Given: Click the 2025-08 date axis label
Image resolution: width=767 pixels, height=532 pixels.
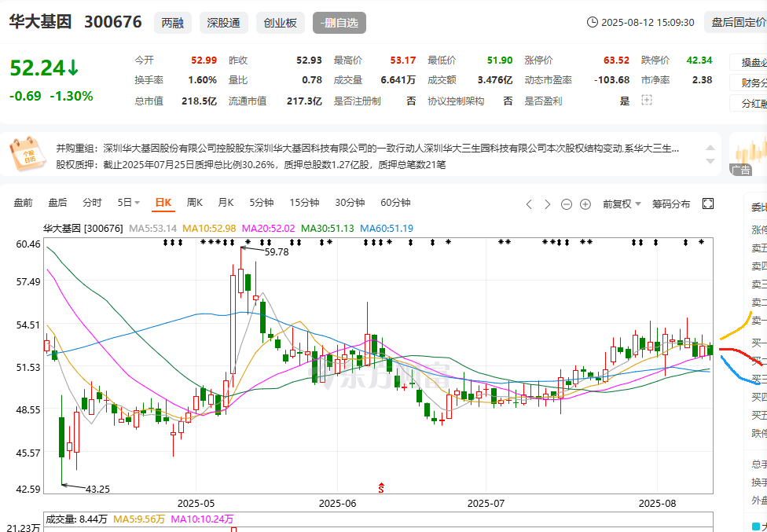Looking at the screenshot, I should tap(658, 503).
